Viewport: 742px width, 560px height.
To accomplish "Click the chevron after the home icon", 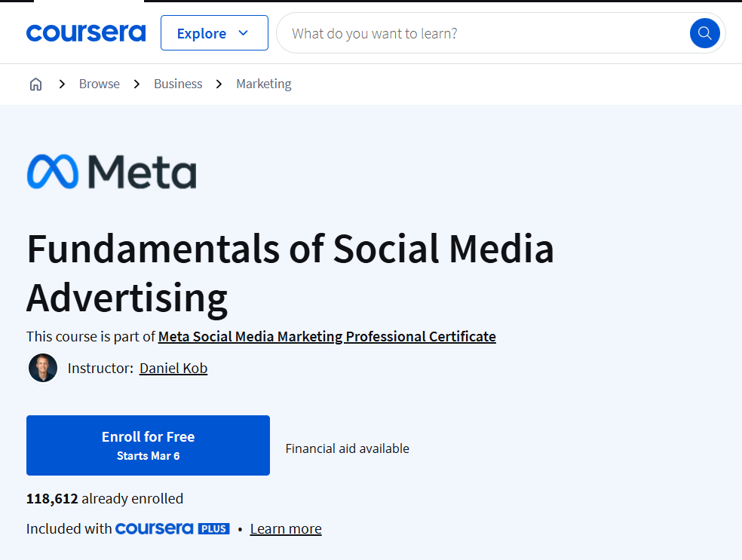I will click(62, 84).
